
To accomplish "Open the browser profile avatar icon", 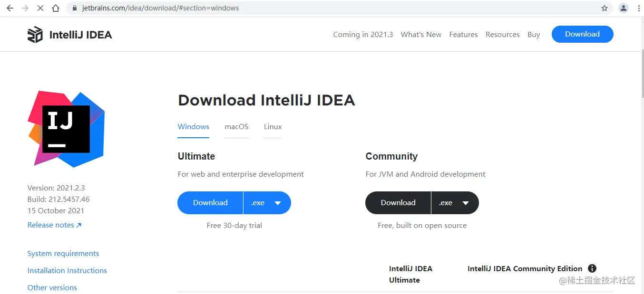I will pos(623,8).
